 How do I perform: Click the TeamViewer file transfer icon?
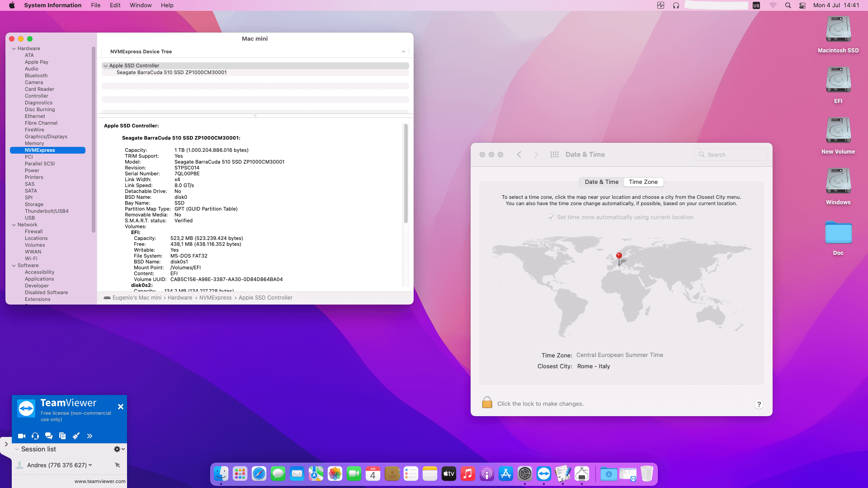click(x=62, y=436)
